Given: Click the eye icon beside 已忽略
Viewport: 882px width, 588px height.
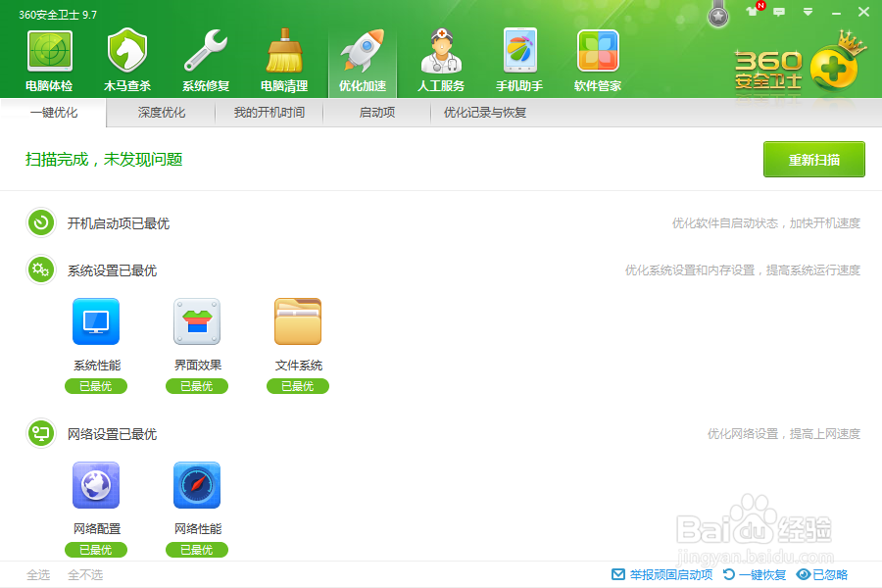Looking at the screenshot, I should click(x=804, y=574).
